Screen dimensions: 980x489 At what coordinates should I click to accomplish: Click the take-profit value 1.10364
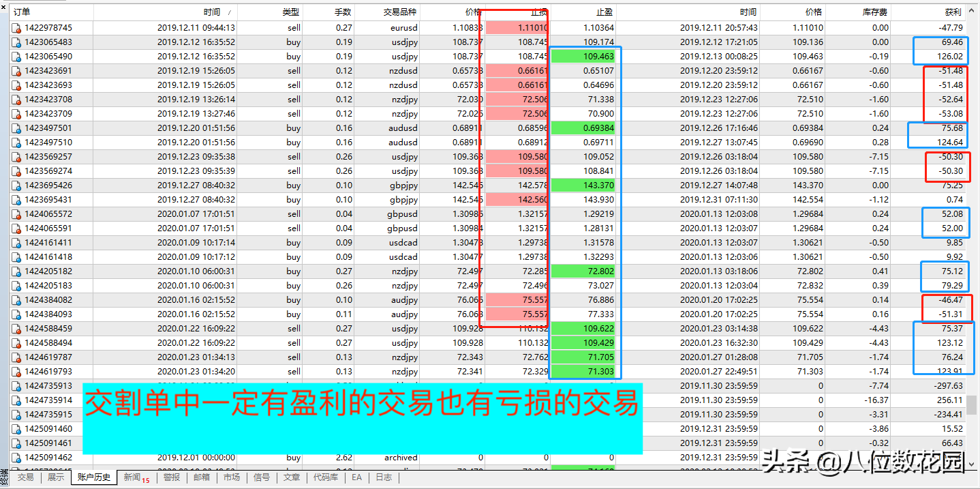[599, 28]
